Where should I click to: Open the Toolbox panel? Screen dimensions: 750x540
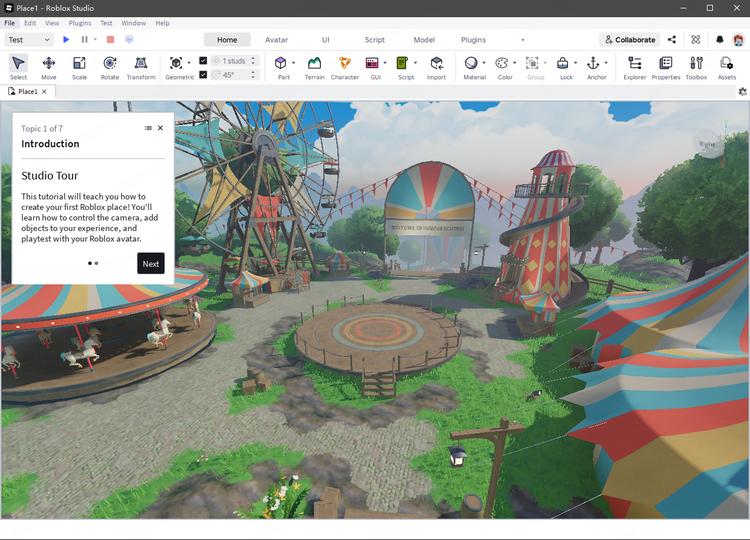coord(696,67)
